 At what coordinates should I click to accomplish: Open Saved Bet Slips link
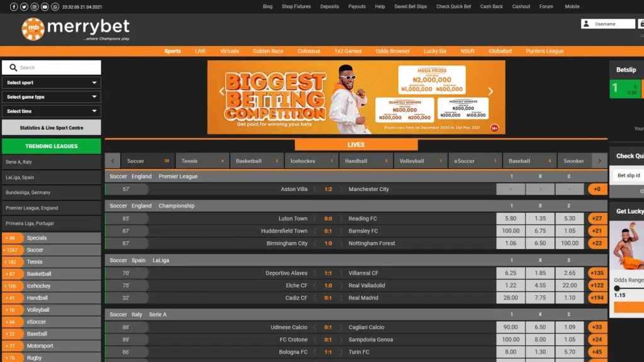[410, 6]
